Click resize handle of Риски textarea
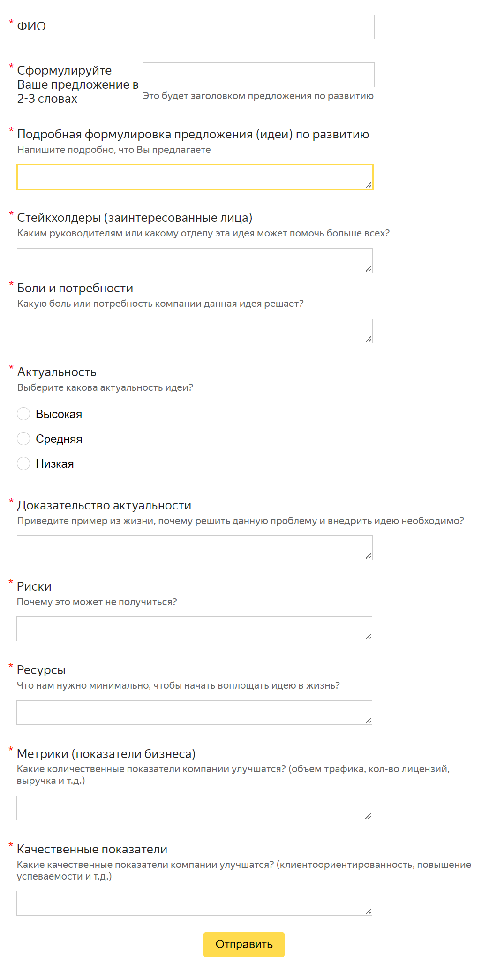 [368, 637]
